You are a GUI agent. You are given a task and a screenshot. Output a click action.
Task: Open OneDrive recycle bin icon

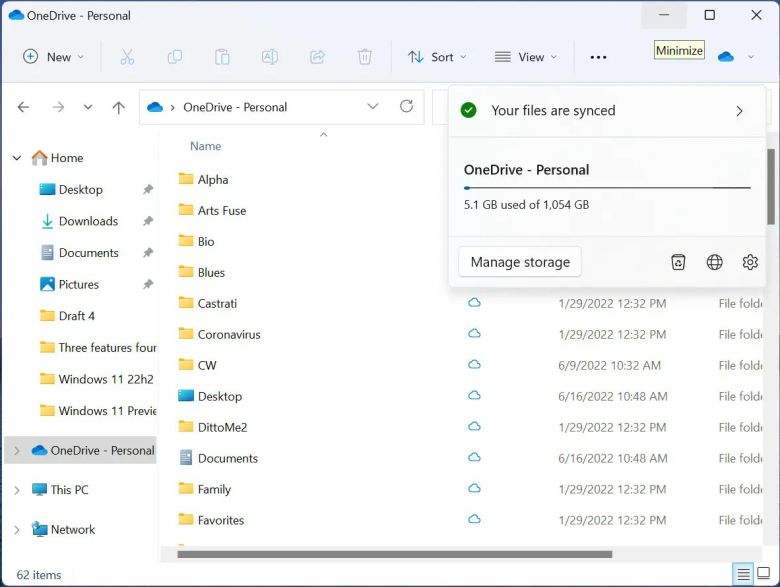pos(678,262)
